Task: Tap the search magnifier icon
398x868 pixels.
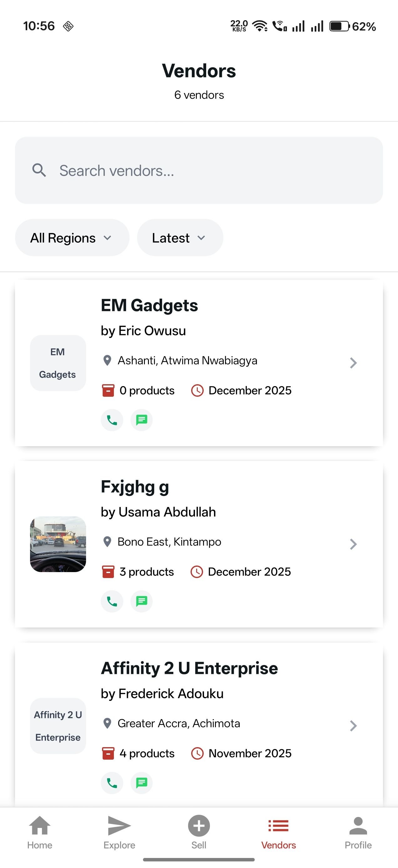Action: [x=39, y=170]
